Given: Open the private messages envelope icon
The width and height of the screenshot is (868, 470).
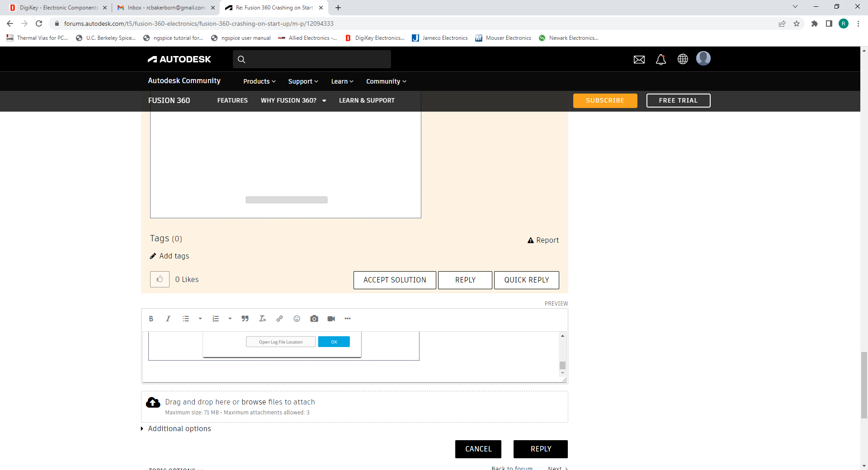Looking at the screenshot, I should point(639,59).
